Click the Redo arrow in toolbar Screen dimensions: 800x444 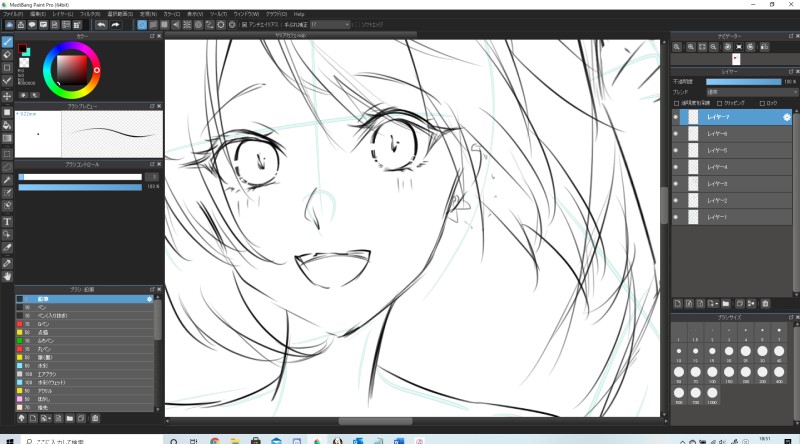pyautogui.click(x=115, y=24)
